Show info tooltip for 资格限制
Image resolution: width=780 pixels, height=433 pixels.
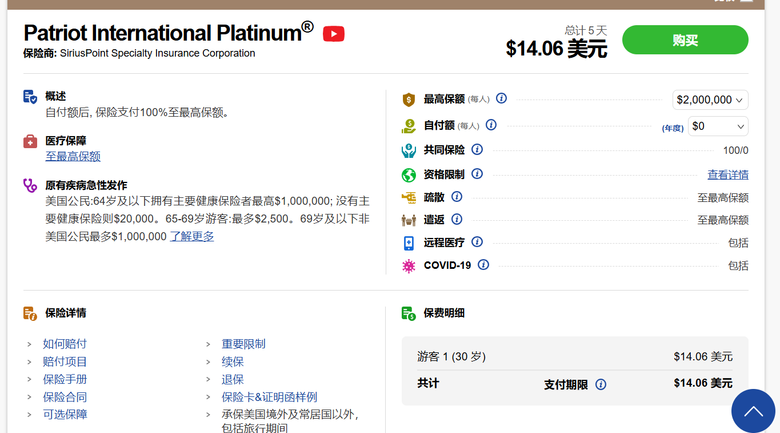coord(477,174)
